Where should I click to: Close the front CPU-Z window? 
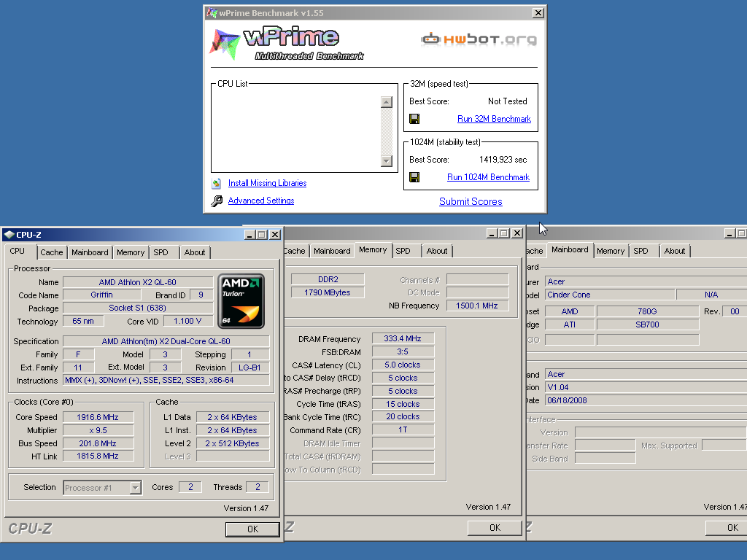tap(275, 234)
